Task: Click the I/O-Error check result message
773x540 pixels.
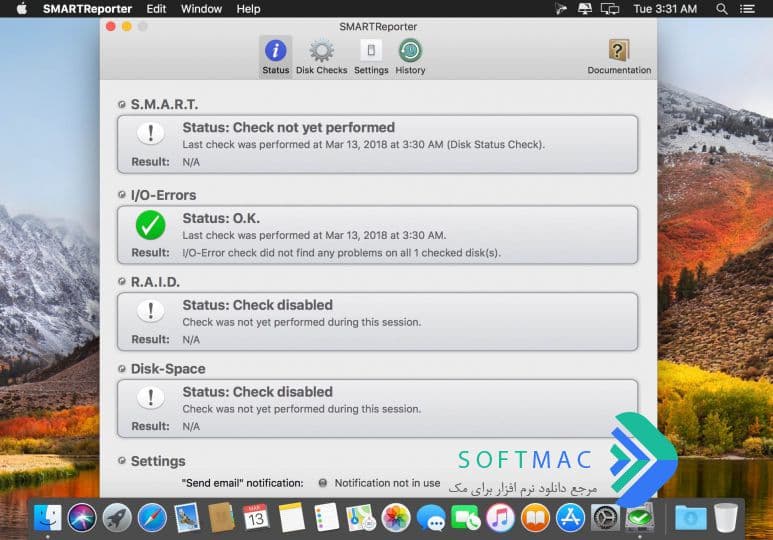Action: tap(341, 252)
